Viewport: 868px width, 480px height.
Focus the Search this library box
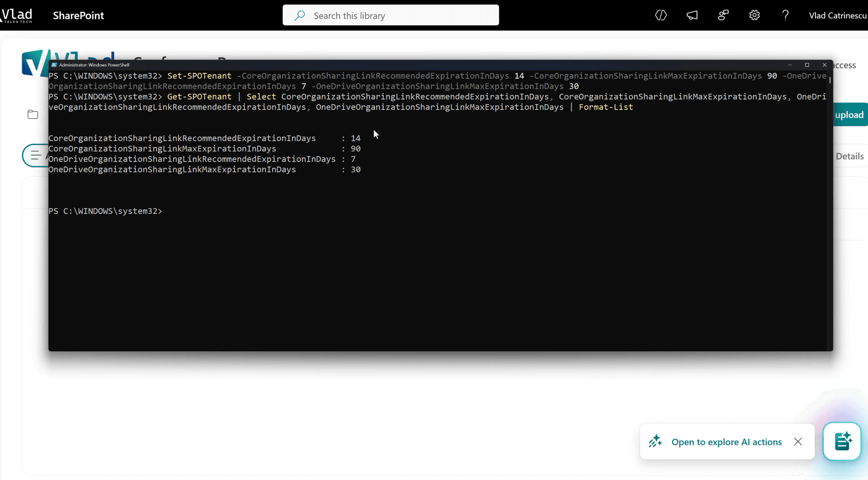click(x=391, y=15)
